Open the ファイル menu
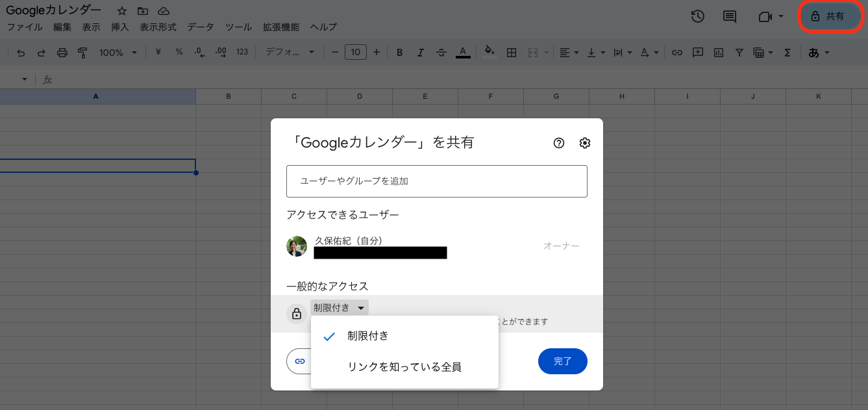Viewport: 868px width, 410px height. pos(24,27)
